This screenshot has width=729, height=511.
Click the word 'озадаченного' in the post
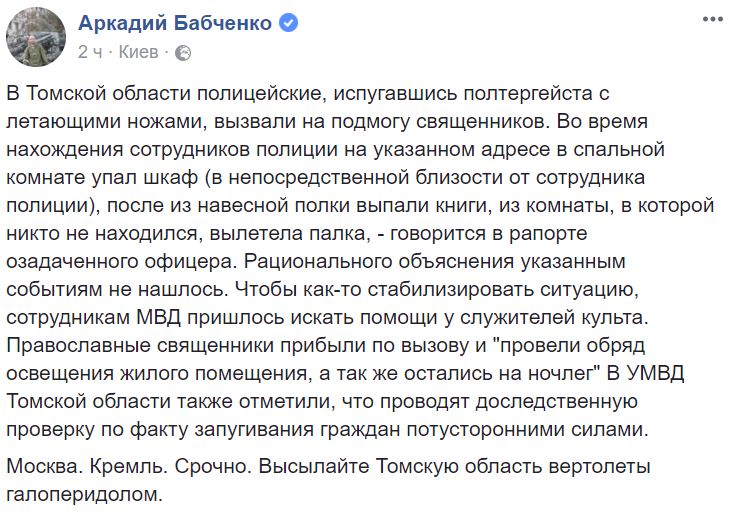click(72, 262)
